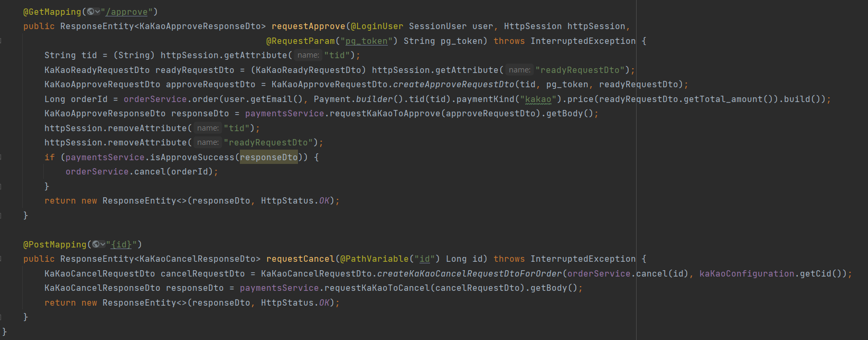Click the highlighted responseDto in isApproveSuccess
This screenshot has height=340, width=868.
pos(269,157)
